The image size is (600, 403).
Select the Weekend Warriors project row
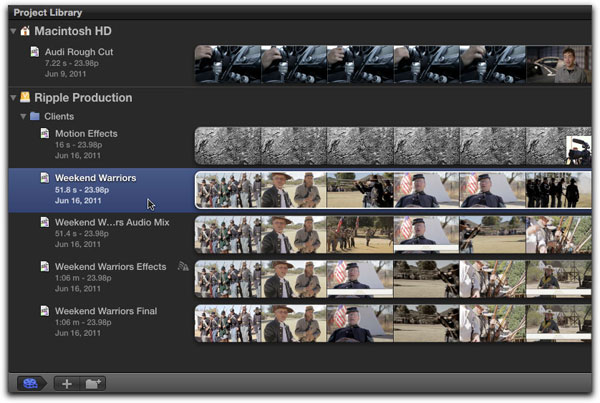(x=300, y=190)
